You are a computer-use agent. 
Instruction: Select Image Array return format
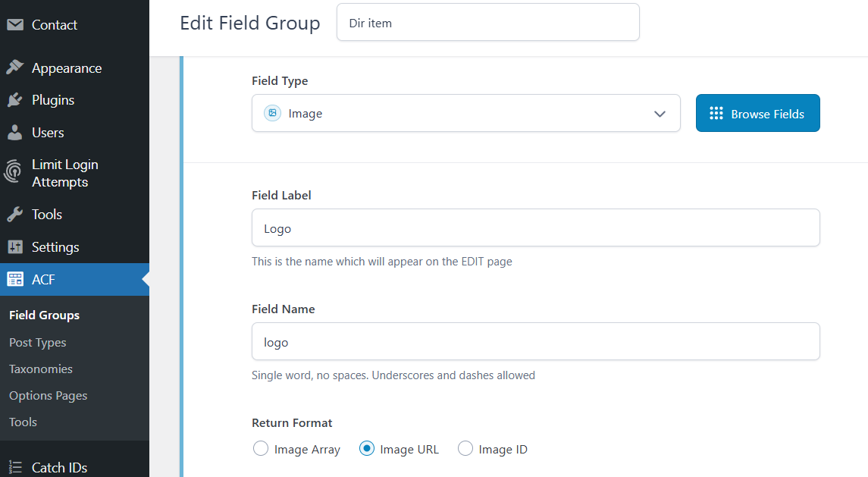[x=261, y=449]
